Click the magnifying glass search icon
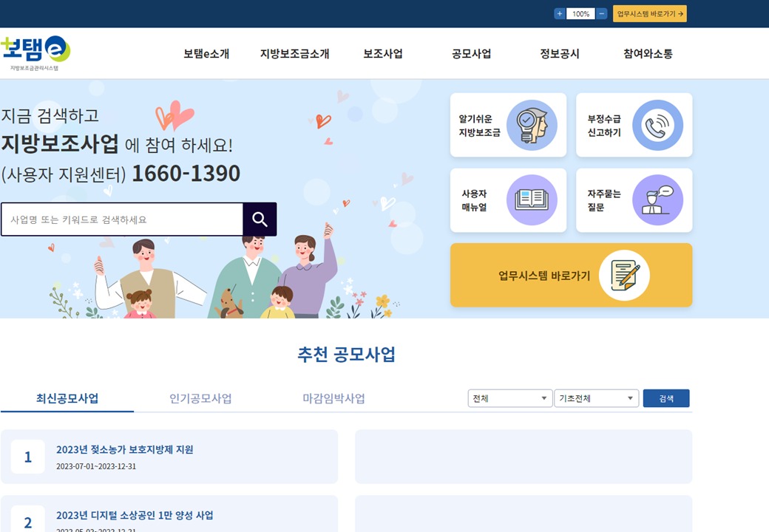769x532 pixels. click(x=260, y=219)
